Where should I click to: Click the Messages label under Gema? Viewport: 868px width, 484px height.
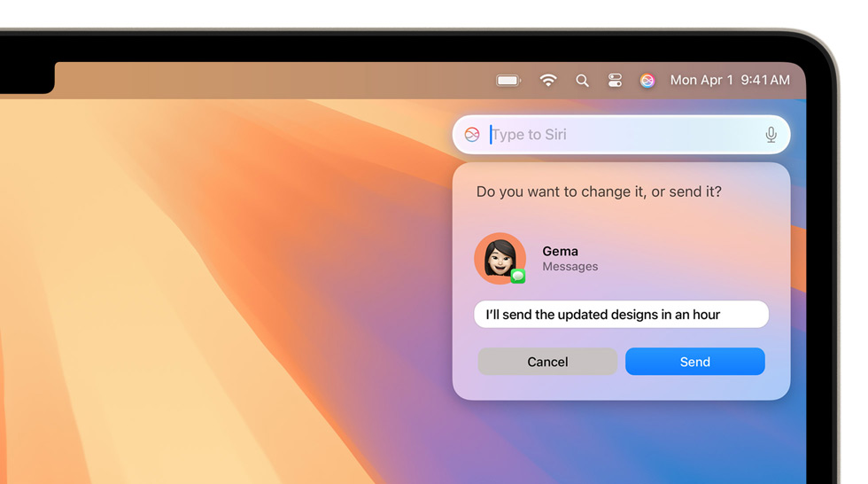(570, 267)
